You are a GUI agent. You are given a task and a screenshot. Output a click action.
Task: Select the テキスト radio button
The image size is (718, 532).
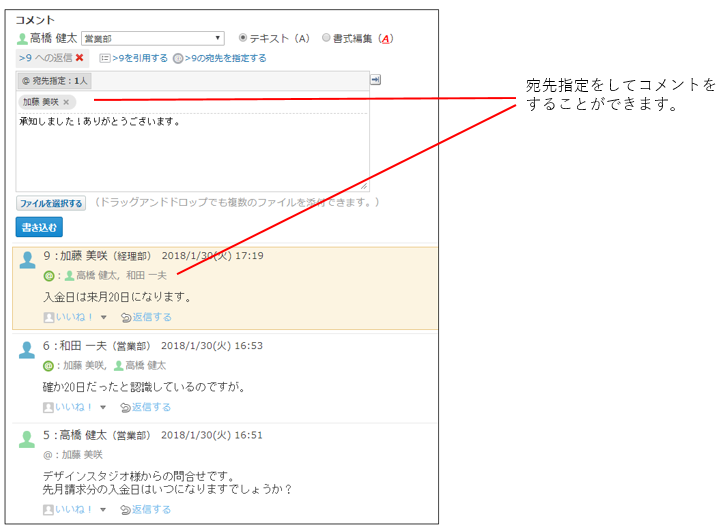[x=243, y=38]
